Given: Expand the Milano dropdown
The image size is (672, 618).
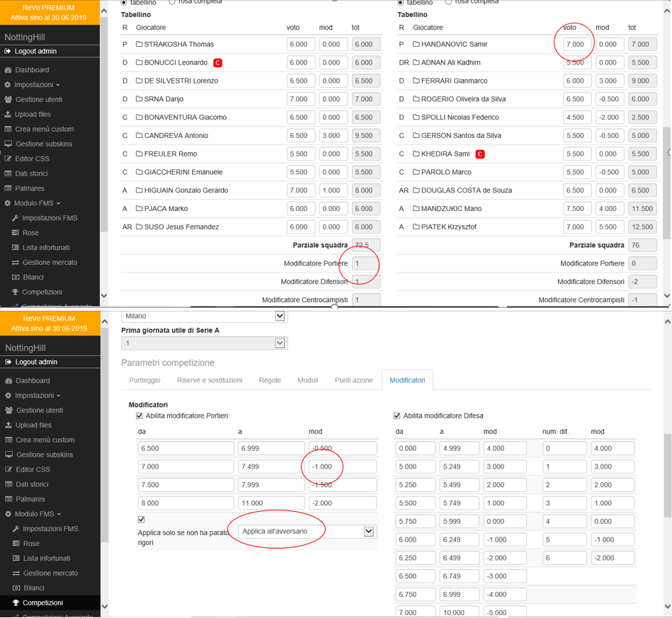Looking at the screenshot, I should coord(205,316).
